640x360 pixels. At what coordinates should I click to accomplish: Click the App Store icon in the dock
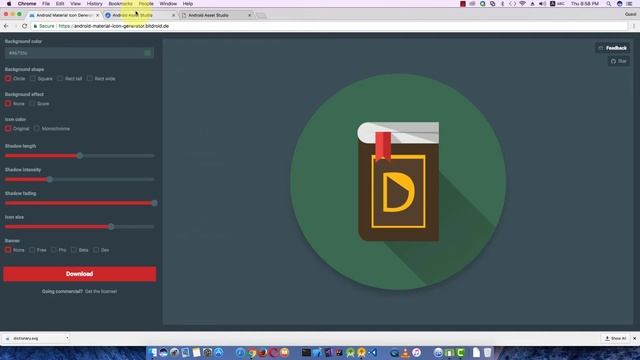(218, 353)
